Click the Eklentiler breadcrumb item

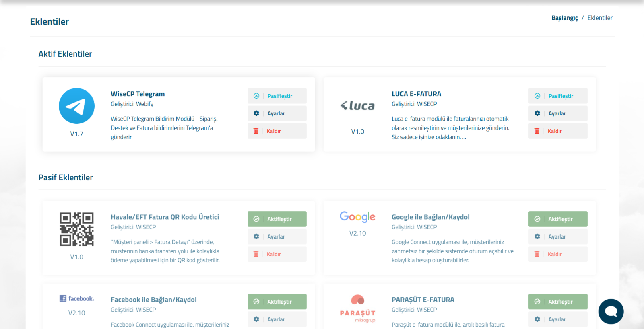coord(600,18)
